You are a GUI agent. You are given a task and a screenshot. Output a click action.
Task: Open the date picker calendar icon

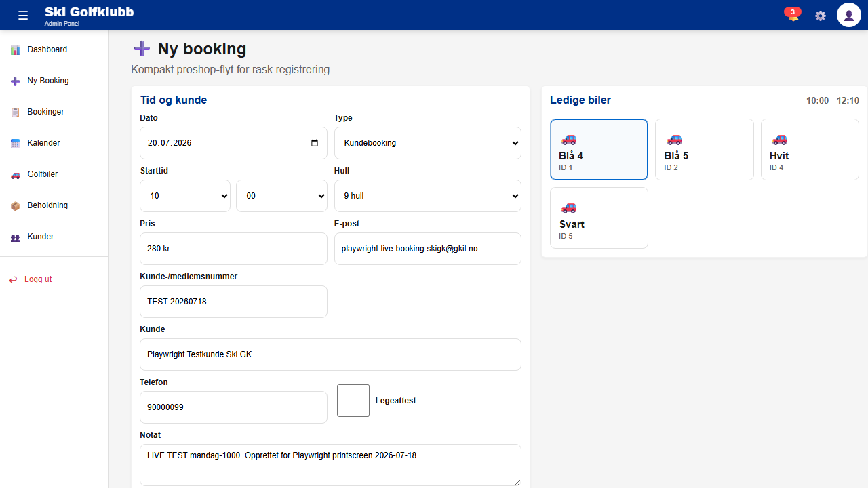315,143
